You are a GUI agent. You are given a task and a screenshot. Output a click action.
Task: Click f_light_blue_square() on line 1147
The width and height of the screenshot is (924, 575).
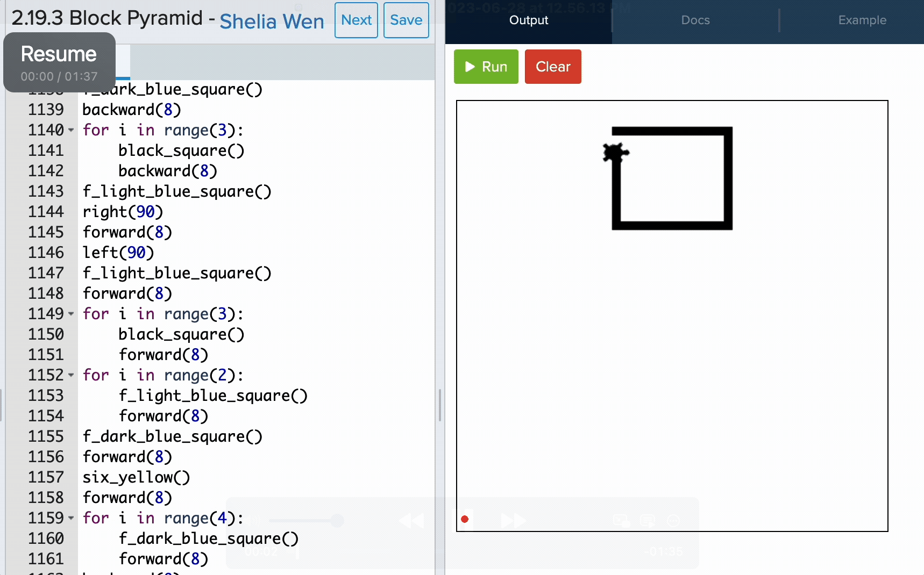(177, 273)
